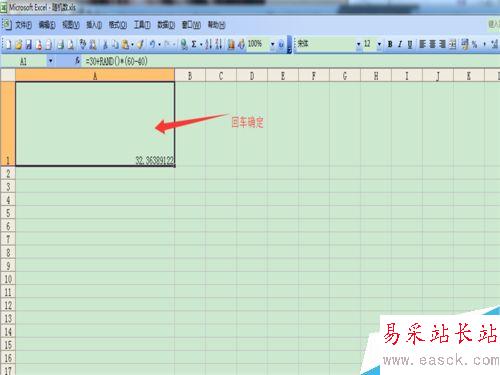Image resolution: width=500 pixels, height=375 pixels.
Task: Click the Excel Help question mark icon
Action: click(x=281, y=44)
